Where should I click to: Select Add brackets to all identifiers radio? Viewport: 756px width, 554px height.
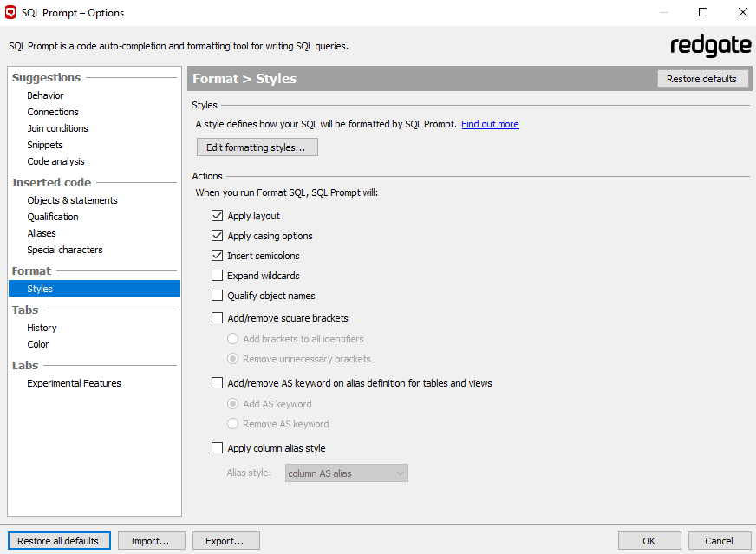(232, 339)
